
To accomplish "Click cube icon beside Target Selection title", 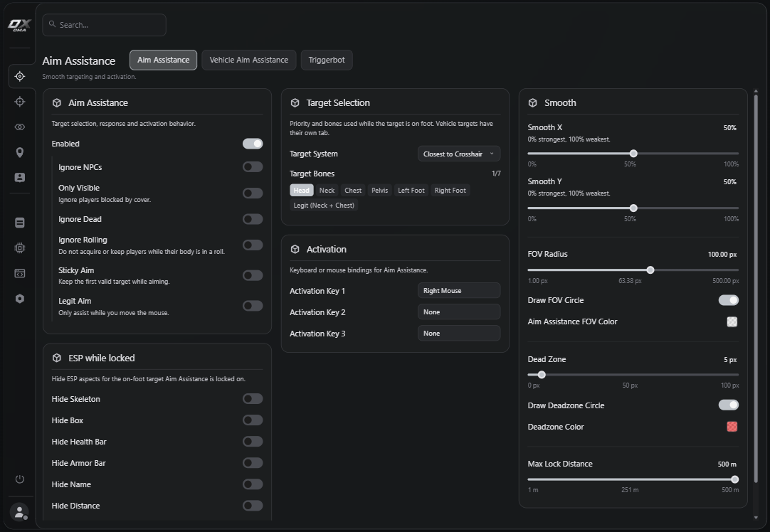I will tap(295, 102).
